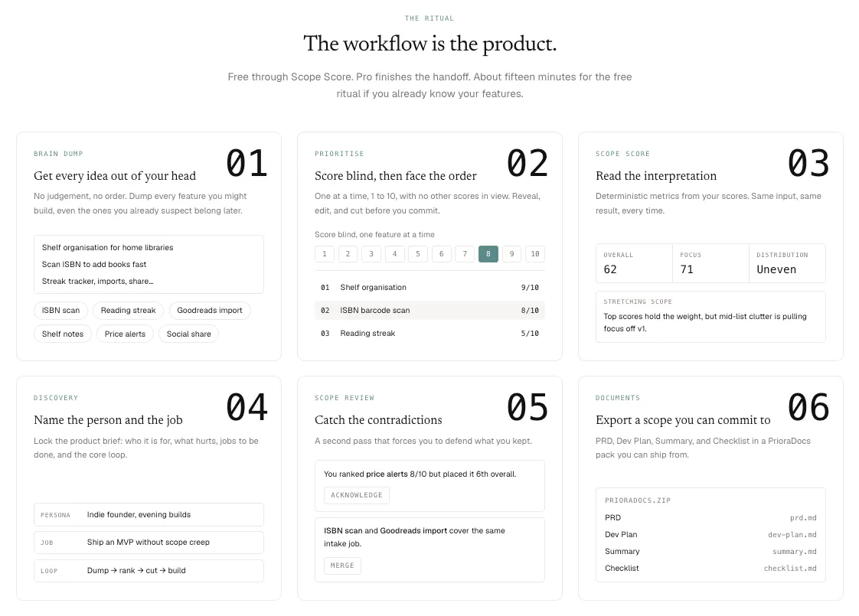Click the PERSONA field Indie founder
859x616 pixels.
click(x=149, y=515)
